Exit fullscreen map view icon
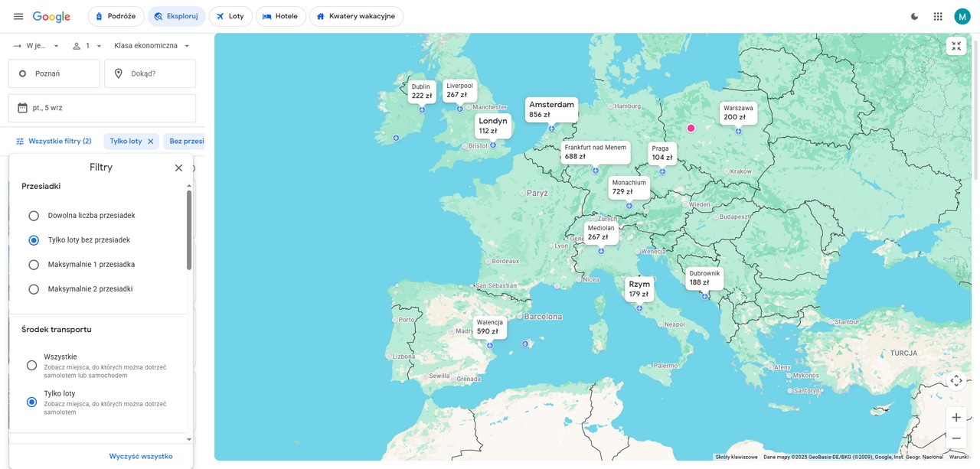 tap(956, 46)
